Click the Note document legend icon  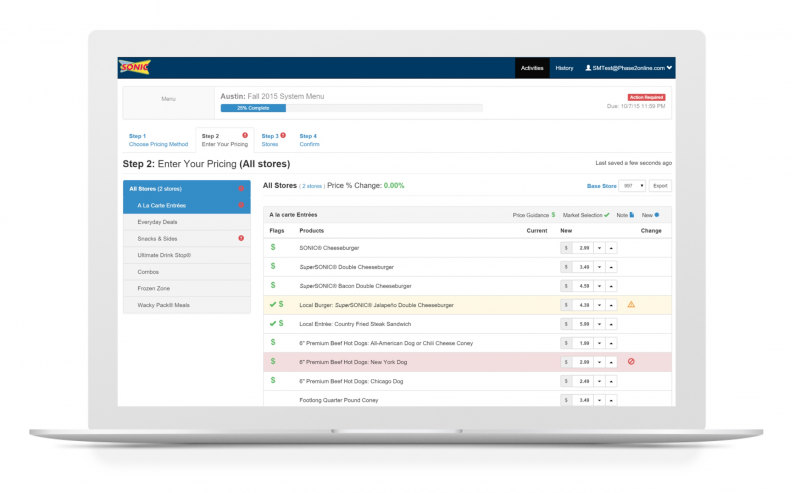coord(632,215)
